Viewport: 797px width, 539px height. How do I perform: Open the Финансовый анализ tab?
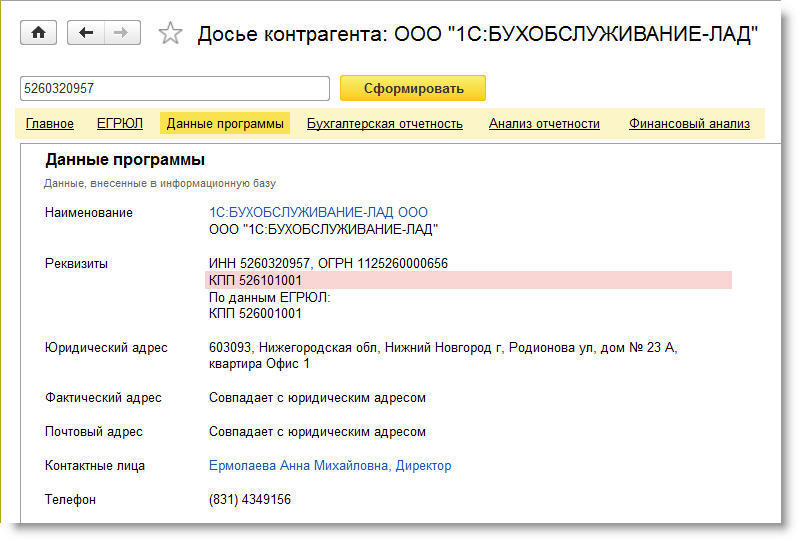tap(689, 124)
